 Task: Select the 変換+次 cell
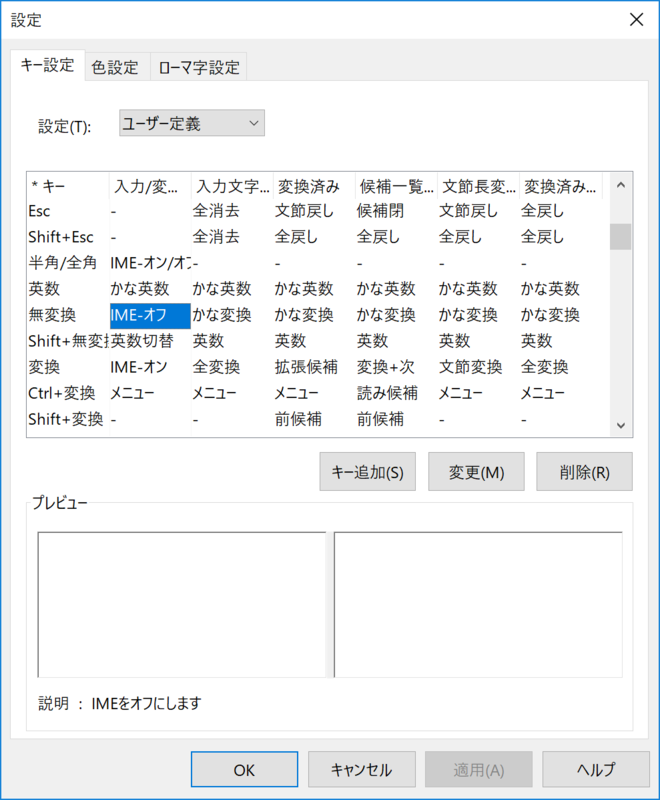(386, 367)
